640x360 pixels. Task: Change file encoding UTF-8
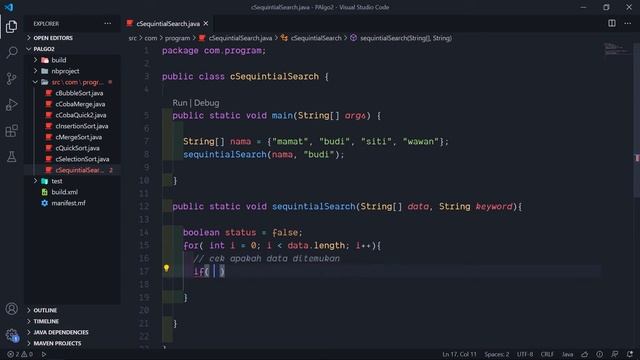pos(525,354)
